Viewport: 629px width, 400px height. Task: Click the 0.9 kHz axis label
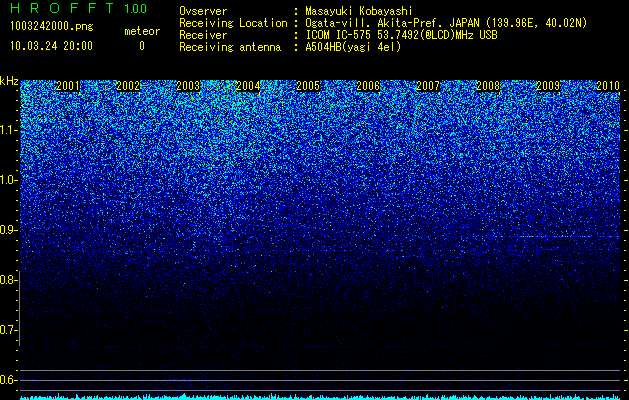(9, 230)
